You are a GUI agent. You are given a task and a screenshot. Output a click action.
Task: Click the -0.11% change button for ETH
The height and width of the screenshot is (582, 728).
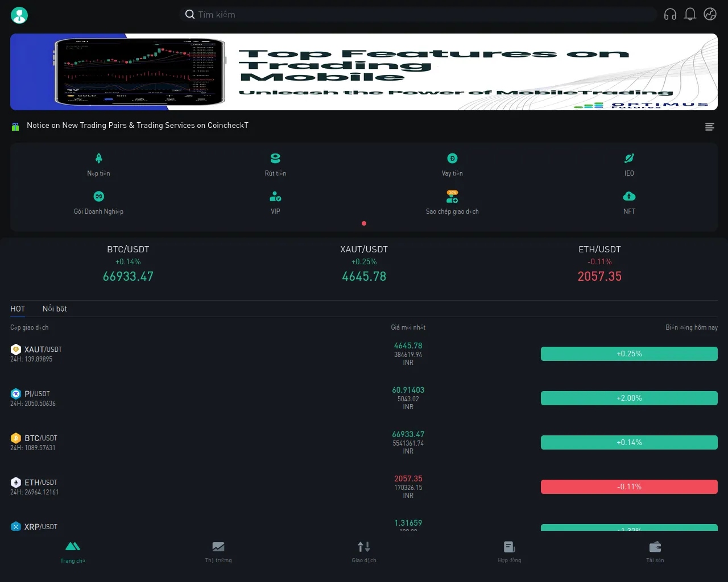tap(629, 487)
